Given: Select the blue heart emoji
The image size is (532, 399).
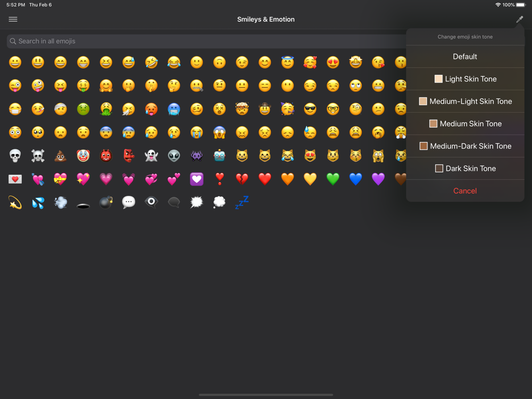Looking at the screenshot, I should click(355, 179).
